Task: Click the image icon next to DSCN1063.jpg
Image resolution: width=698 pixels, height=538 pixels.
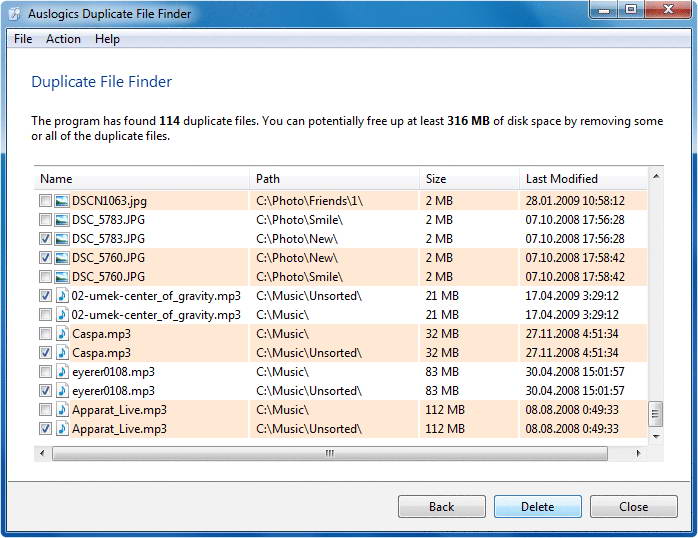Action: pos(61,201)
